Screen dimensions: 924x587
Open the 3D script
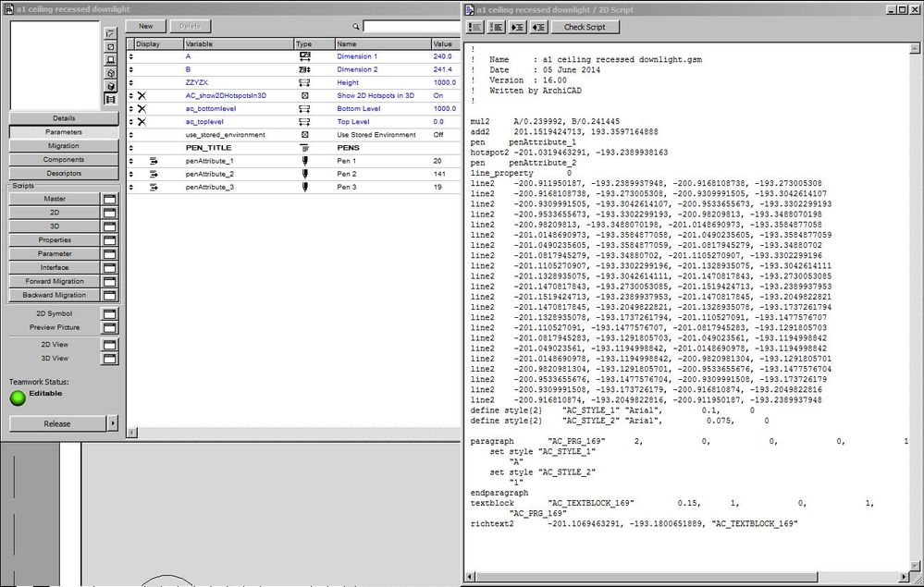55,226
